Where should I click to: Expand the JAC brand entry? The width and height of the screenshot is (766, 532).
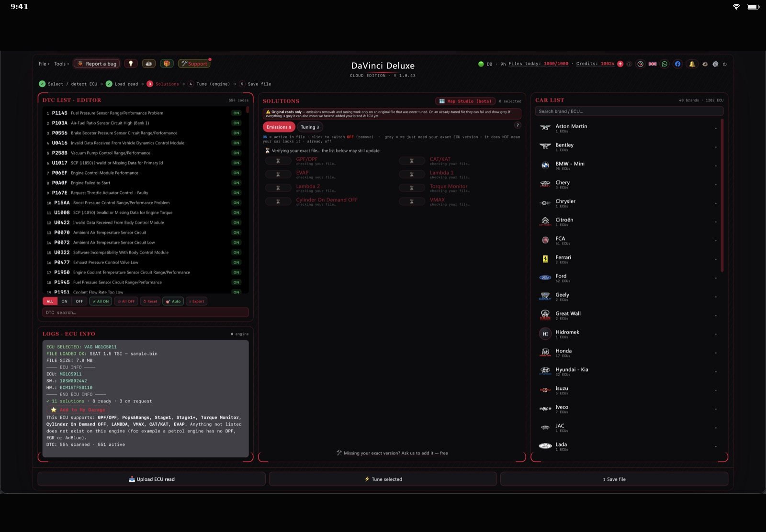click(x=628, y=427)
